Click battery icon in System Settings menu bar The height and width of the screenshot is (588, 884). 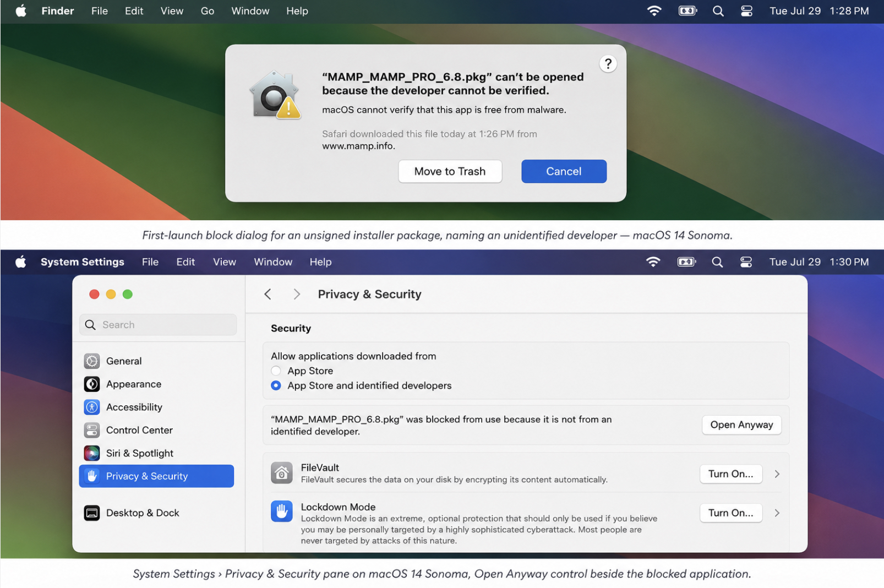[x=687, y=262]
